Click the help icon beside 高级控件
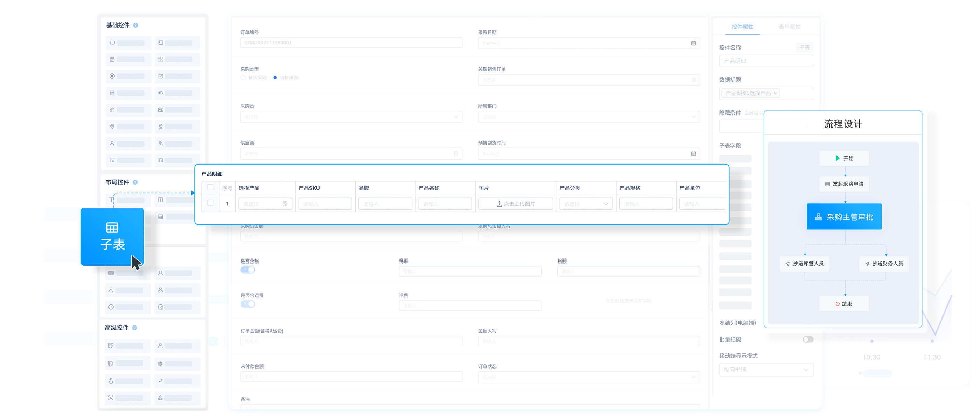This screenshot has width=980, height=420. [x=134, y=328]
